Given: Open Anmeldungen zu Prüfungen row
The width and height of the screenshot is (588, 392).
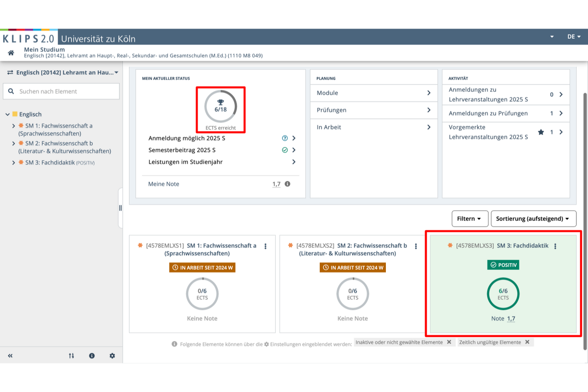Looking at the screenshot, I should pyautogui.click(x=506, y=113).
